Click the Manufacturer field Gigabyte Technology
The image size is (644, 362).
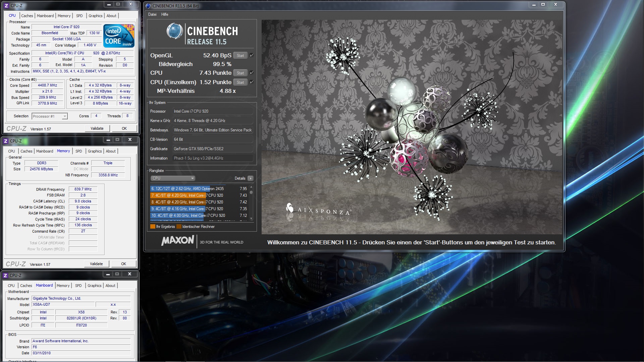click(x=81, y=299)
